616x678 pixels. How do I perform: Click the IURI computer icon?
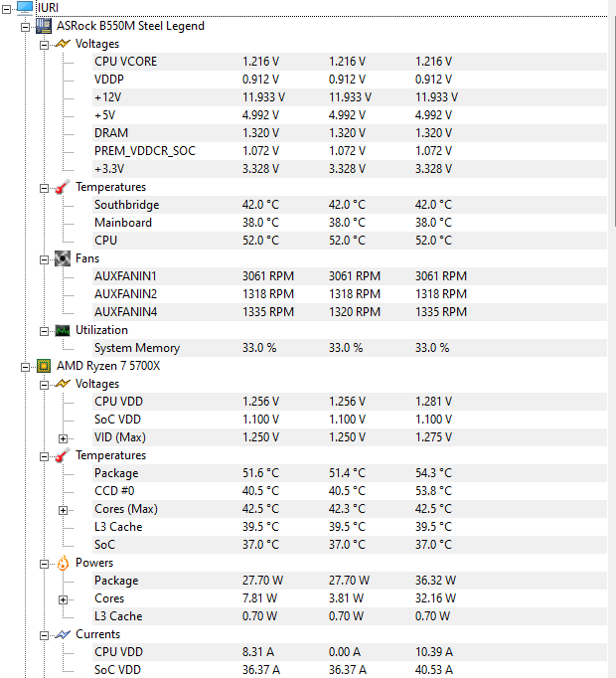click(24, 8)
